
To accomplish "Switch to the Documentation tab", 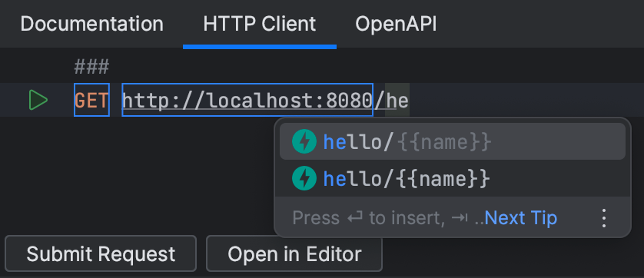I will pyautogui.click(x=91, y=24).
